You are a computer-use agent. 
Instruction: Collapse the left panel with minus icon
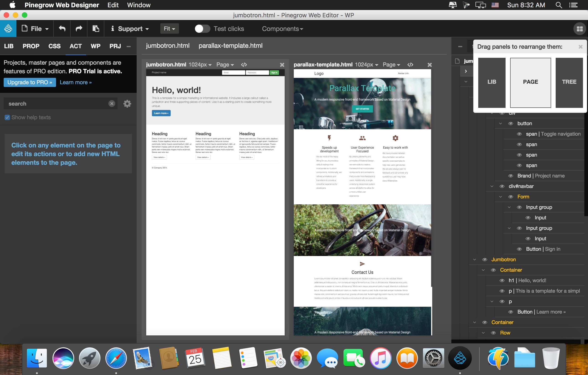click(x=129, y=46)
